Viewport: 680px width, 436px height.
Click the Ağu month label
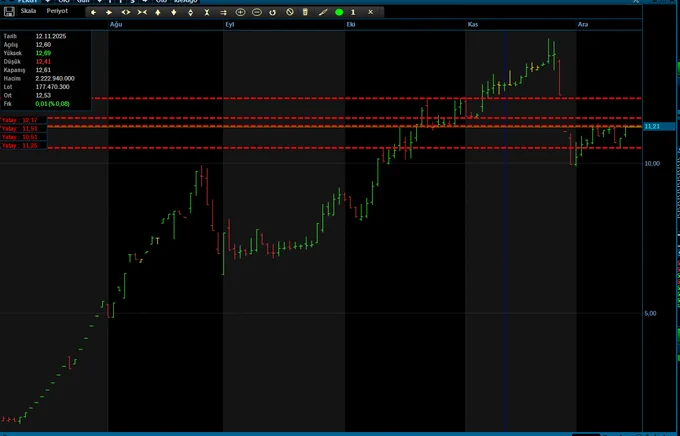(x=116, y=24)
